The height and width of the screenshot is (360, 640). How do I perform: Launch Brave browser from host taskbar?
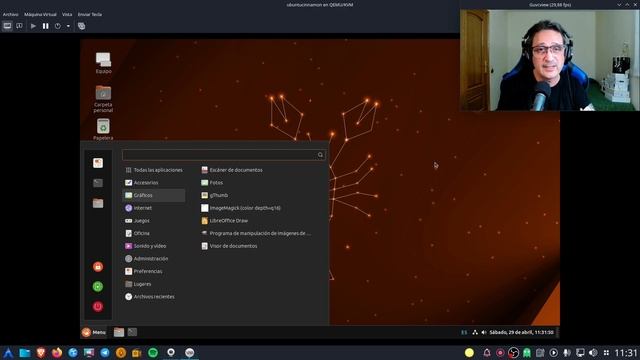coord(41,353)
